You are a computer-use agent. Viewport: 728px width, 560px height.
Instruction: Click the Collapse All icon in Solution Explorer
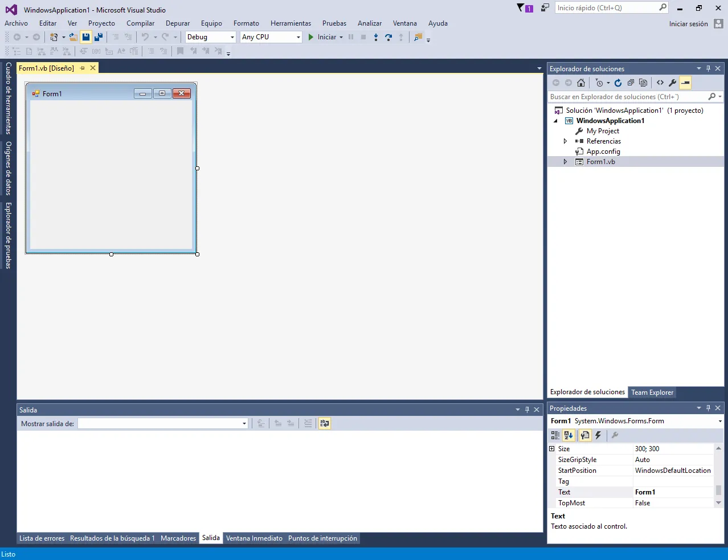(x=631, y=83)
